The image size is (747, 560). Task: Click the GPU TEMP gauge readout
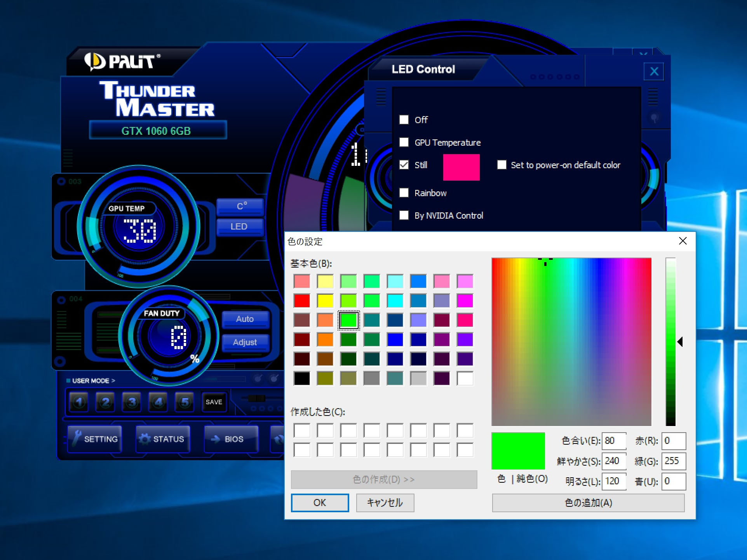pos(140,231)
